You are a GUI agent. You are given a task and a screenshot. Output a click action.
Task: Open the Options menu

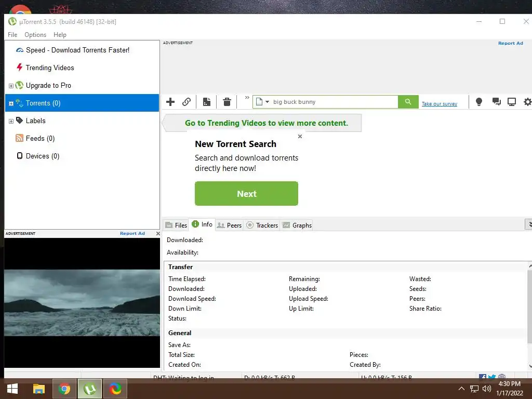(x=35, y=35)
